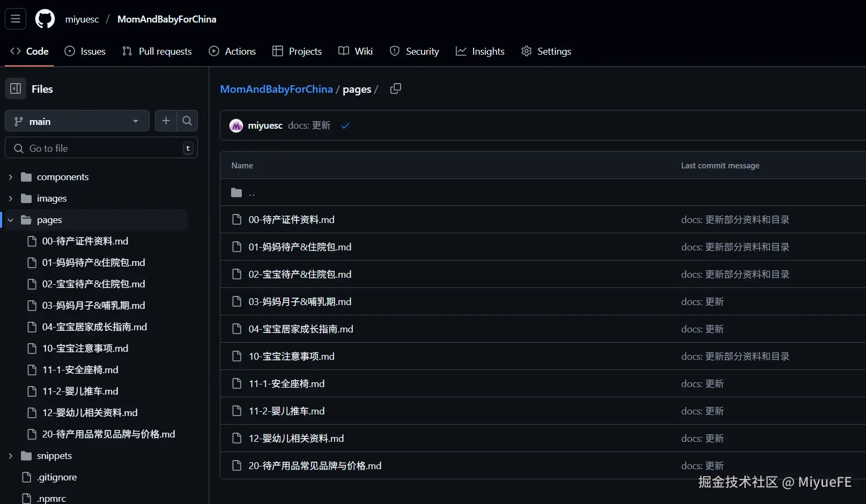The height and width of the screenshot is (504, 866).
Task: Open the main branch dropdown
Action: coord(77,121)
